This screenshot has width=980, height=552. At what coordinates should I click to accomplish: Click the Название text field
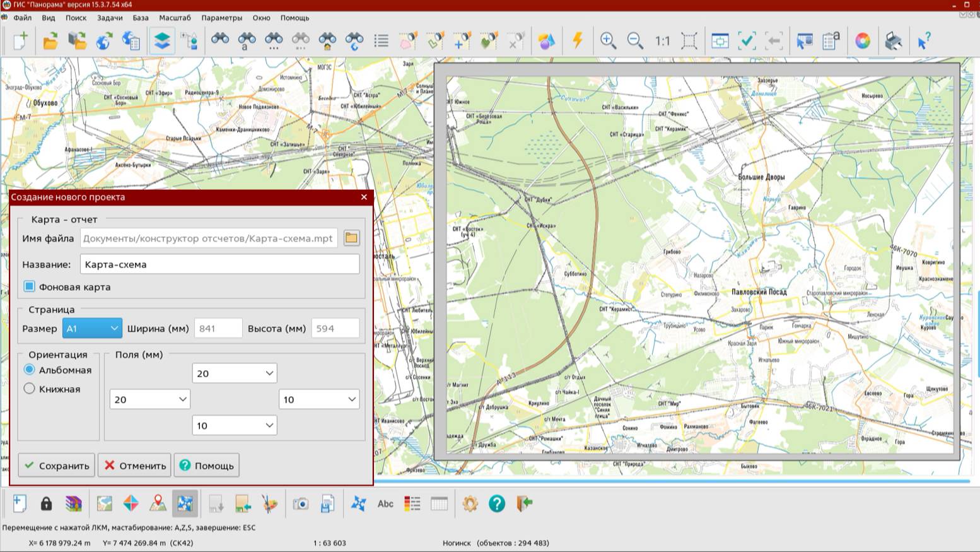[219, 264]
